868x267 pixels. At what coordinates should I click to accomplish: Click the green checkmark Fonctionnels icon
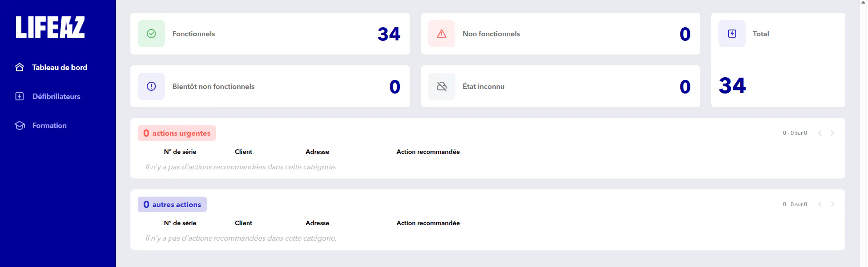[151, 34]
